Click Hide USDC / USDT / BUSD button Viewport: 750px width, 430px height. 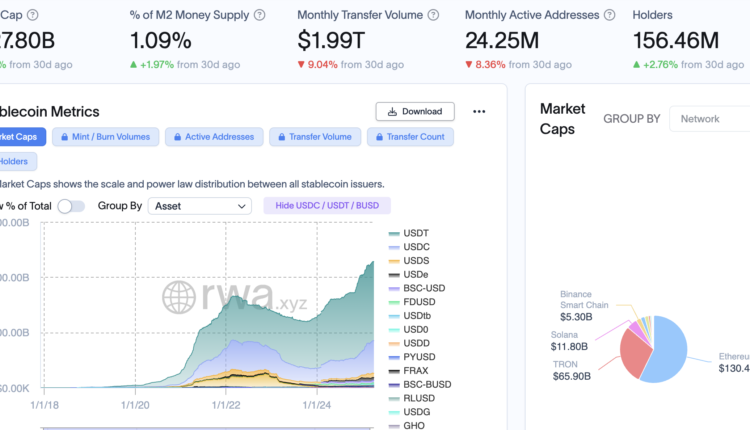(x=327, y=206)
